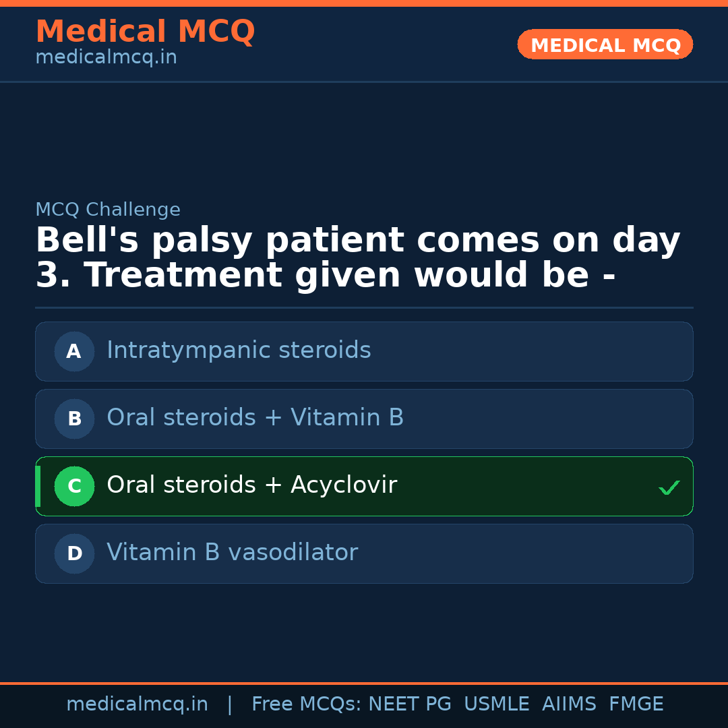Screen dimensions: 728x728
Task: Open the medicalmcq.in link under the title
Action: (x=106, y=58)
